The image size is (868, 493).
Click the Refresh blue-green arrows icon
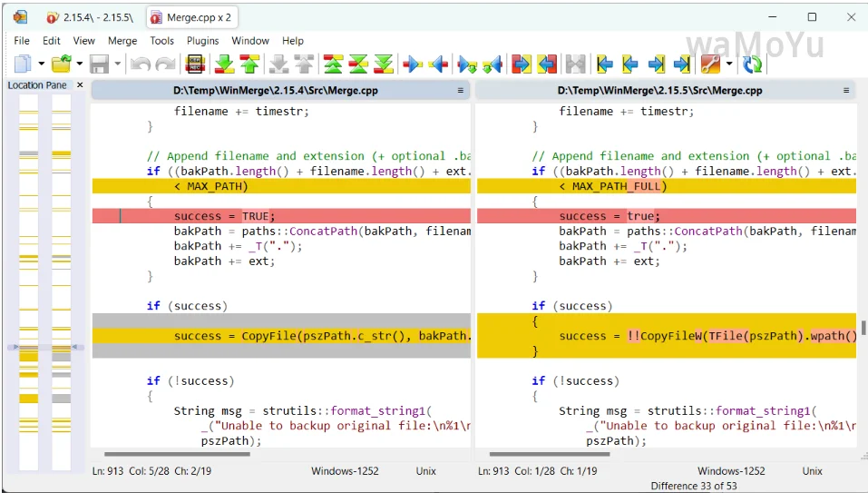752,64
